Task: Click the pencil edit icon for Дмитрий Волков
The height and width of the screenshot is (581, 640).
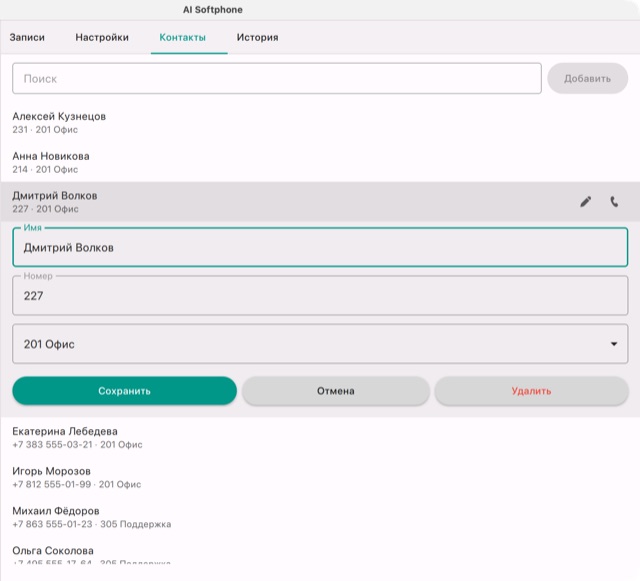Action: click(x=585, y=202)
